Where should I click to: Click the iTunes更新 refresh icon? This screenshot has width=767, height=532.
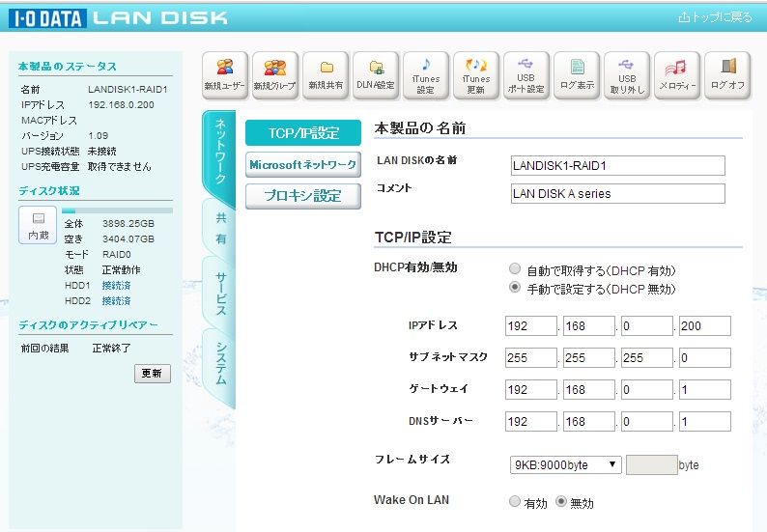pyautogui.click(x=476, y=75)
